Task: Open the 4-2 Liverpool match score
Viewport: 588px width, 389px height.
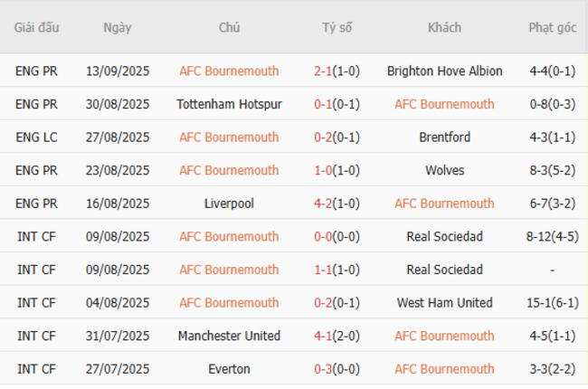Action: tap(323, 204)
